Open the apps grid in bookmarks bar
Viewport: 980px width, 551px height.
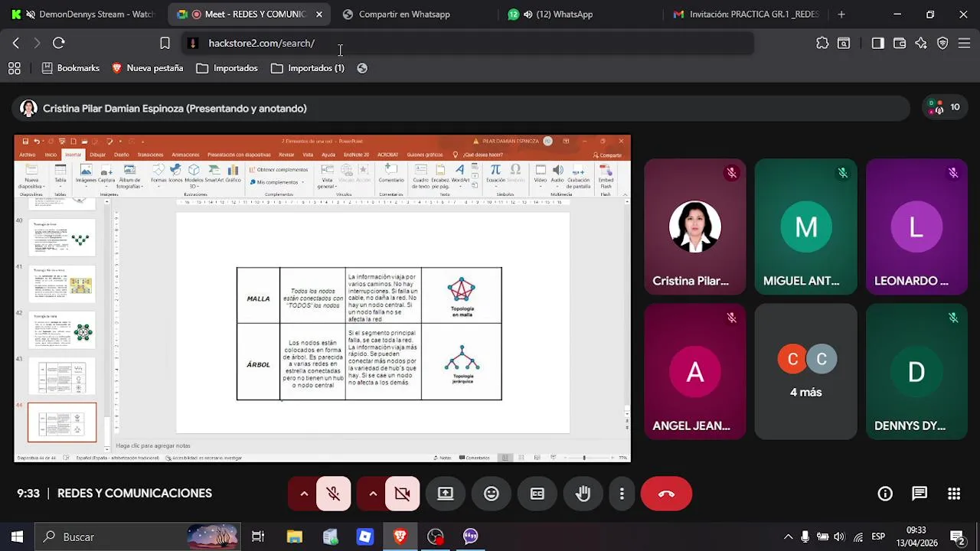14,68
